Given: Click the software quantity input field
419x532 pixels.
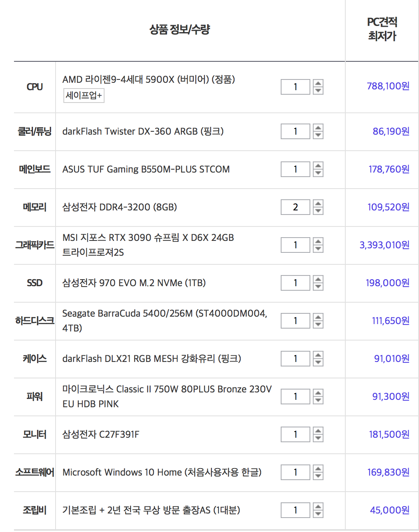Looking at the screenshot, I should click(x=295, y=472).
